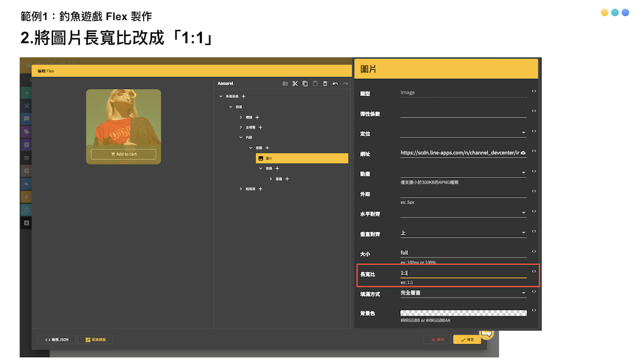Click the 檢視 JSON button
The image size is (644, 363).
click(57, 340)
